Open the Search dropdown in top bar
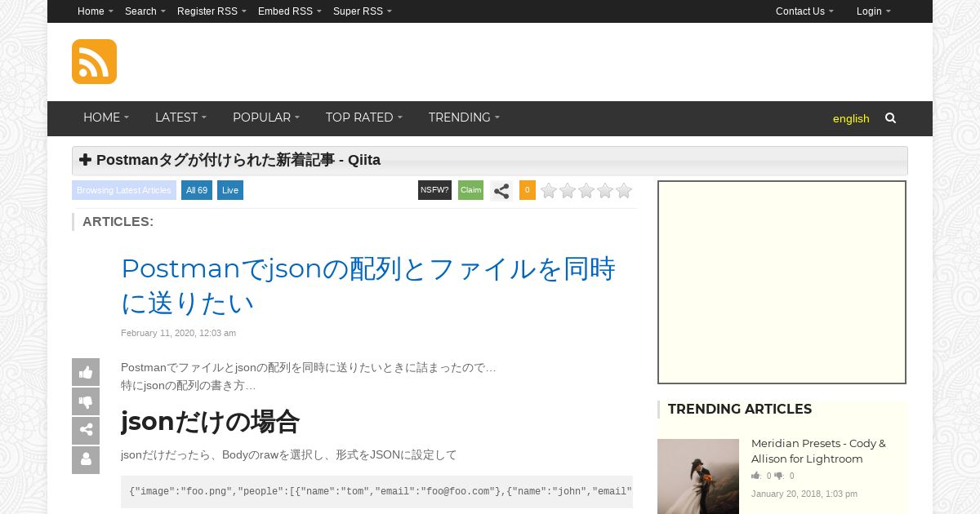980x514 pixels. point(145,11)
